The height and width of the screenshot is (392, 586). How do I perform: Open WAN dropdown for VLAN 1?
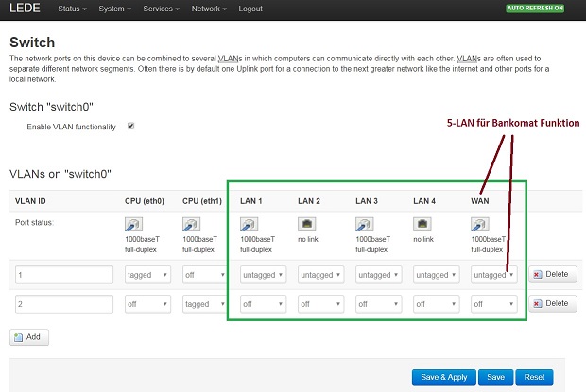coord(494,275)
